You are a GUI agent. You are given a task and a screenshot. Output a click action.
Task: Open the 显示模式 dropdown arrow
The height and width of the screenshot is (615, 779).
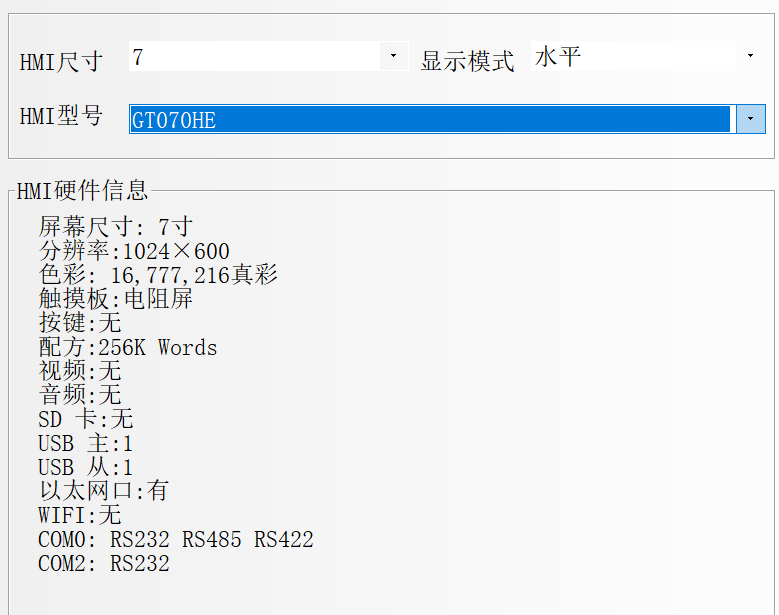click(x=750, y=56)
